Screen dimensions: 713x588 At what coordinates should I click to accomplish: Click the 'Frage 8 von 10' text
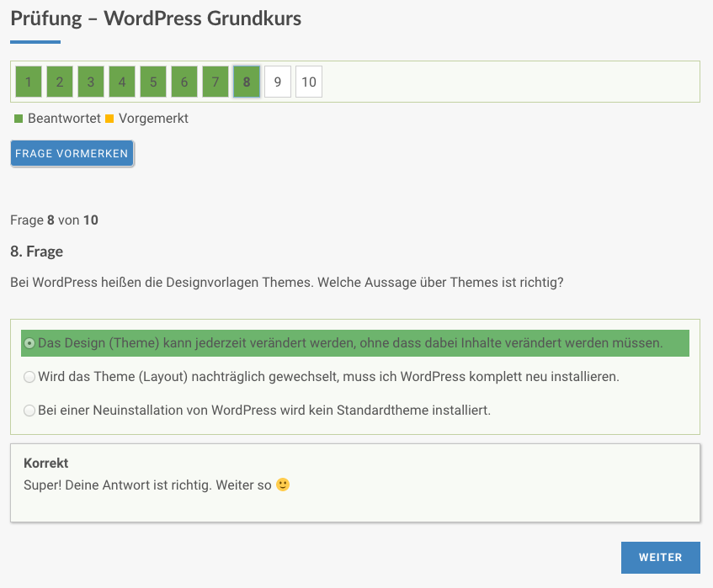[54, 220]
